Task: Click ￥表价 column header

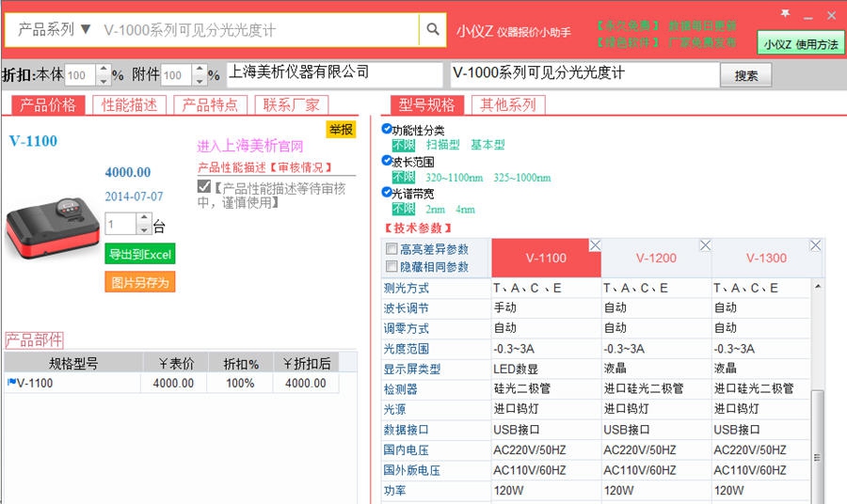Action: (176, 363)
